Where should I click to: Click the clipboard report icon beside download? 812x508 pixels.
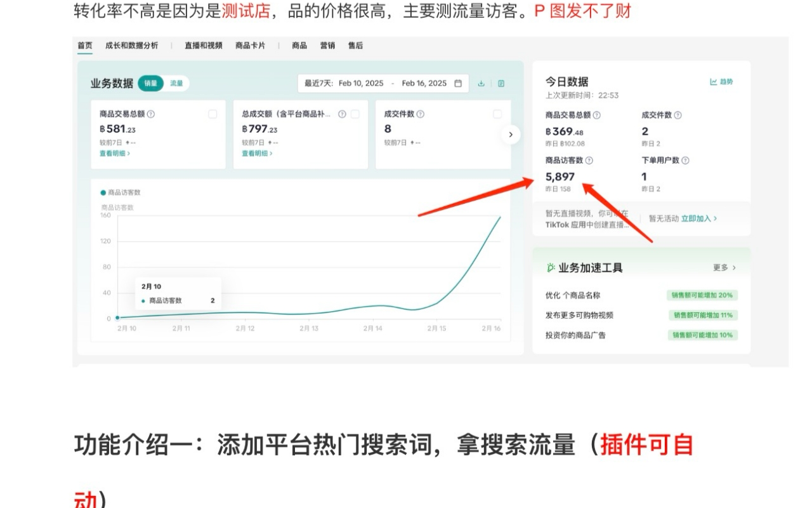tap(501, 83)
